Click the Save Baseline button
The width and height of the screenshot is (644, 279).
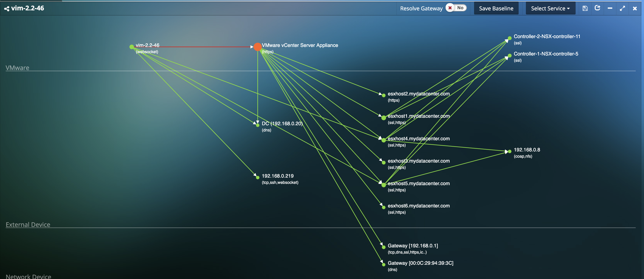pos(496,8)
